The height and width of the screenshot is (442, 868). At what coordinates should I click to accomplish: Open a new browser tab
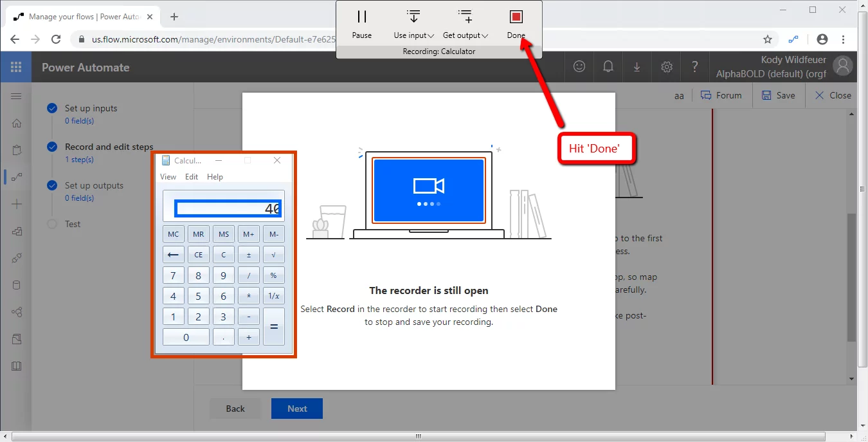[x=174, y=17]
